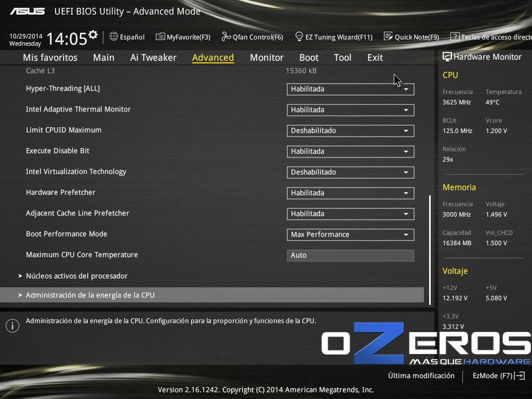The width and height of the screenshot is (532, 399).
Task: Click Maximum CPU Core Temperature Auto field
Action: (351, 256)
